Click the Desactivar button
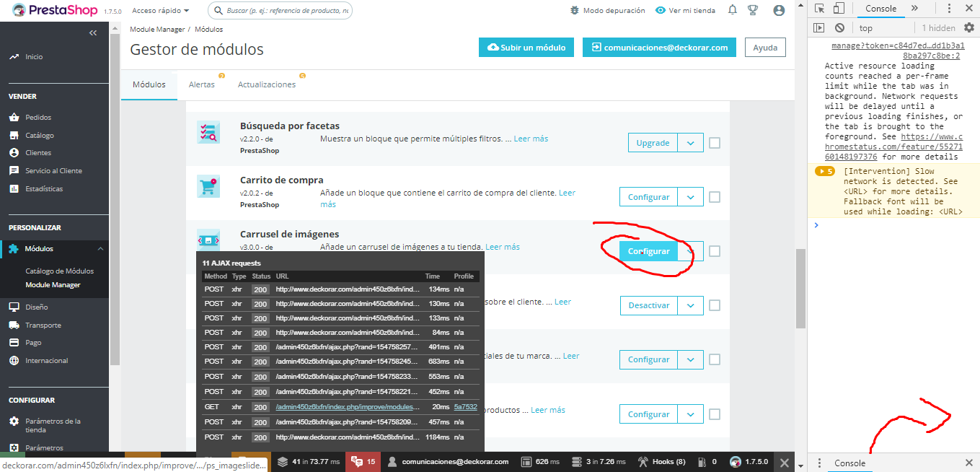Screen dimensions: 980x472 pos(649,305)
